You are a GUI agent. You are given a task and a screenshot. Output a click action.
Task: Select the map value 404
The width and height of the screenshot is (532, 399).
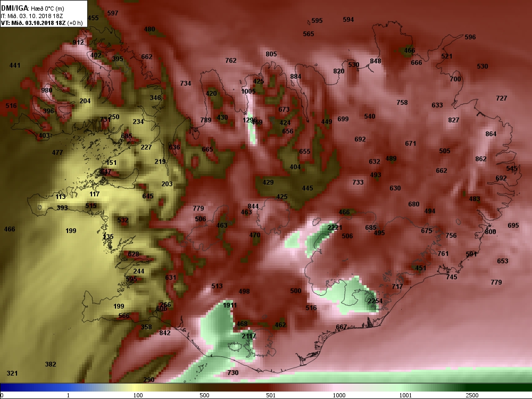click(295, 167)
